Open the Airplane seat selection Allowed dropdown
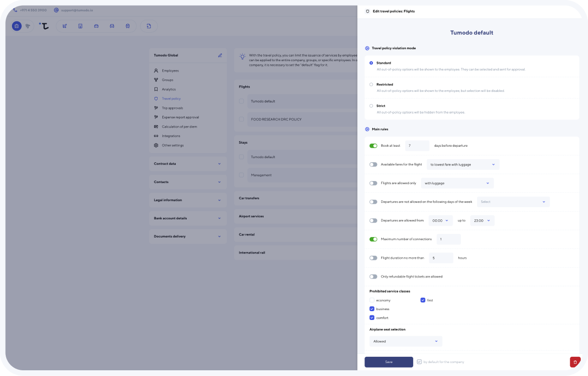The width and height of the screenshot is (588, 376). 406,341
